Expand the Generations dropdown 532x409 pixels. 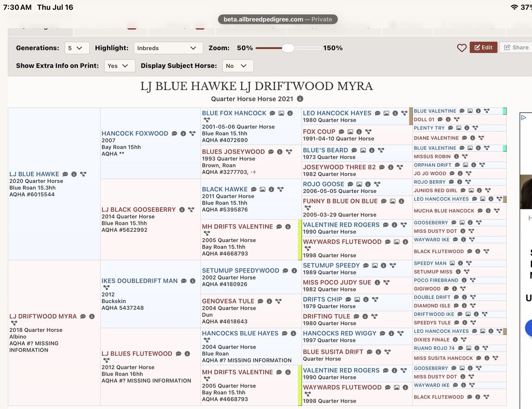[77, 48]
